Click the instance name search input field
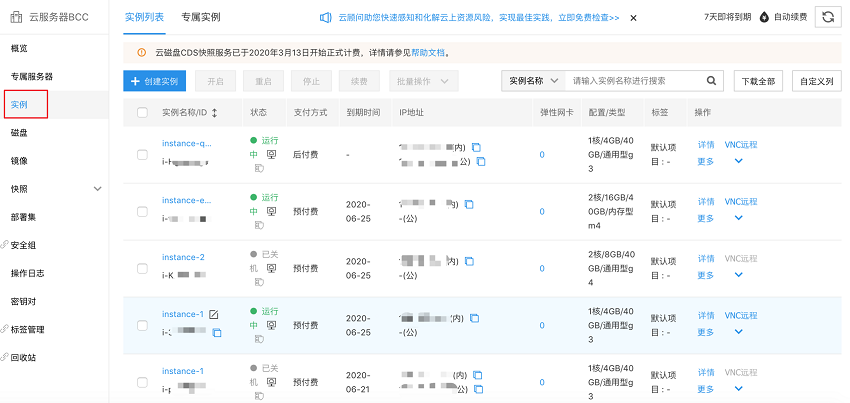This screenshot has width=850, height=403. (635, 81)
